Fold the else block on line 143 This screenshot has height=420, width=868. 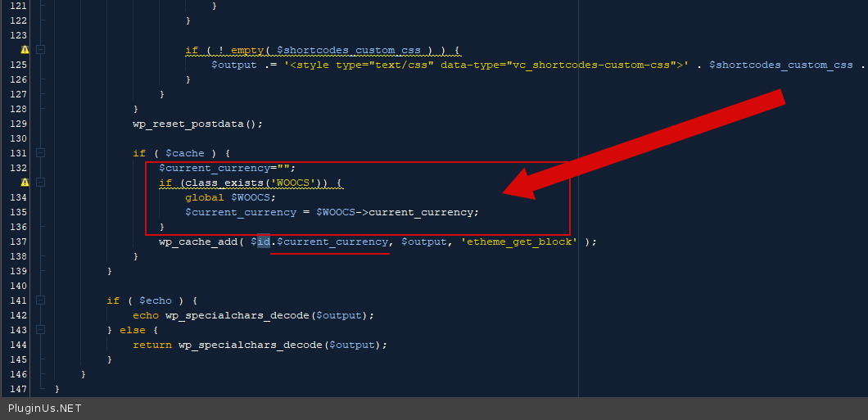click(x=40, y=330)
